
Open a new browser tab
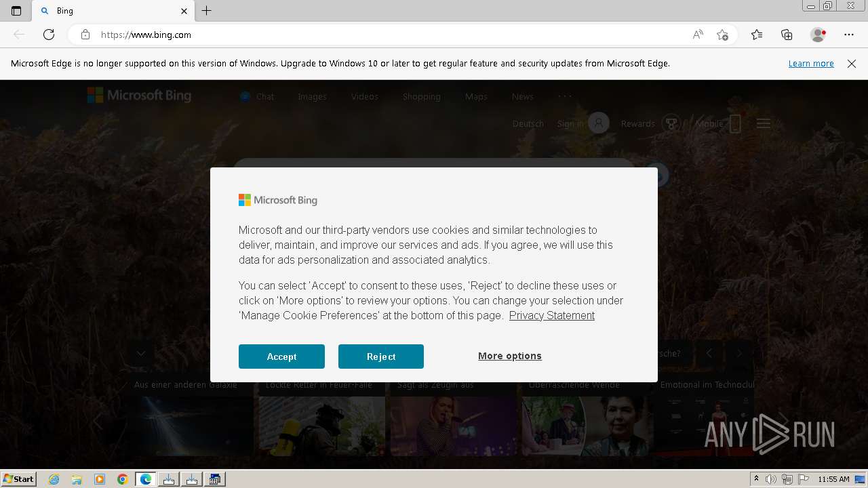click(x=207, y=11)
